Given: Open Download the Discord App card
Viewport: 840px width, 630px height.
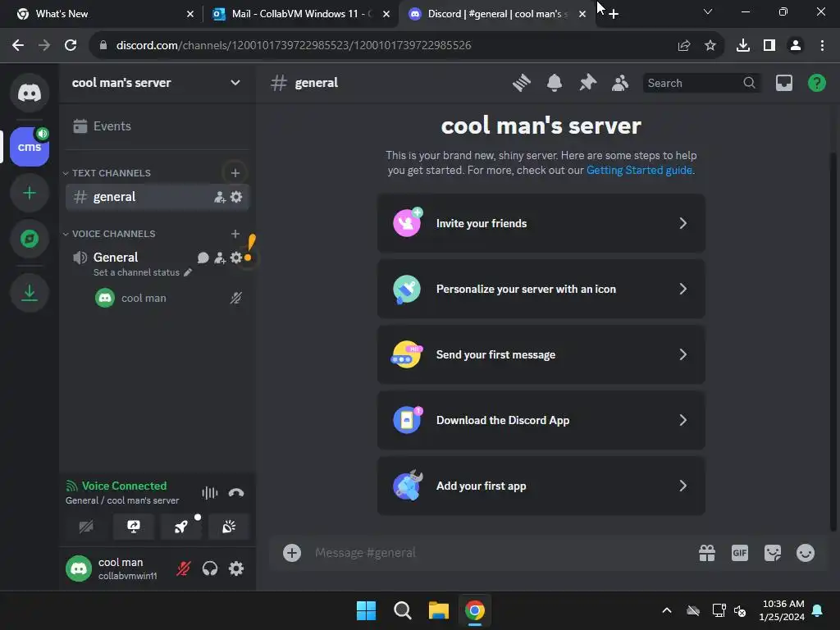Looking at the screenshot, I should [x=541, y=420].
